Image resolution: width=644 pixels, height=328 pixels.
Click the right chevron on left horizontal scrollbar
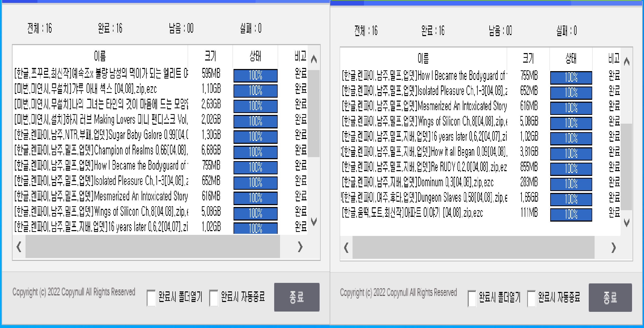[x=300, y=247]
